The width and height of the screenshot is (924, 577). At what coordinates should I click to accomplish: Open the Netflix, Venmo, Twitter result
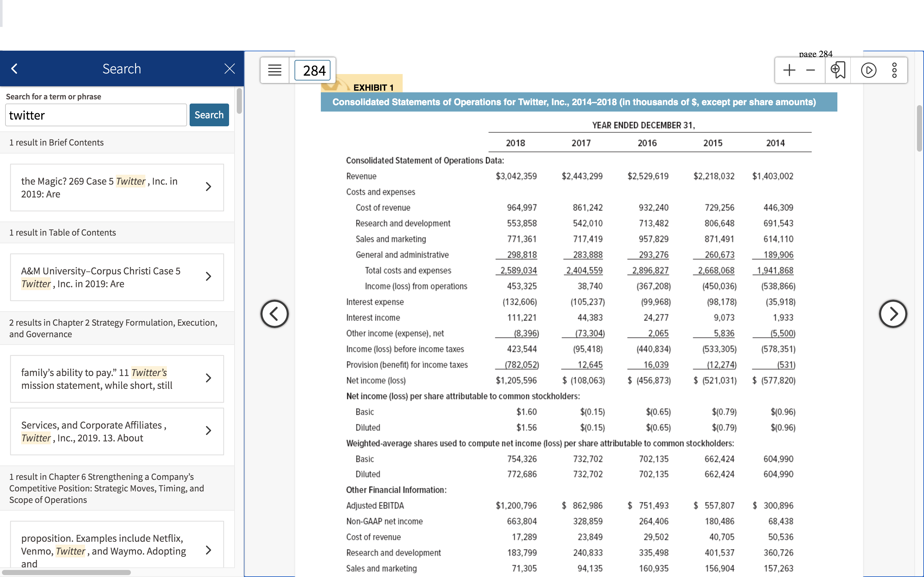point(117,545)
